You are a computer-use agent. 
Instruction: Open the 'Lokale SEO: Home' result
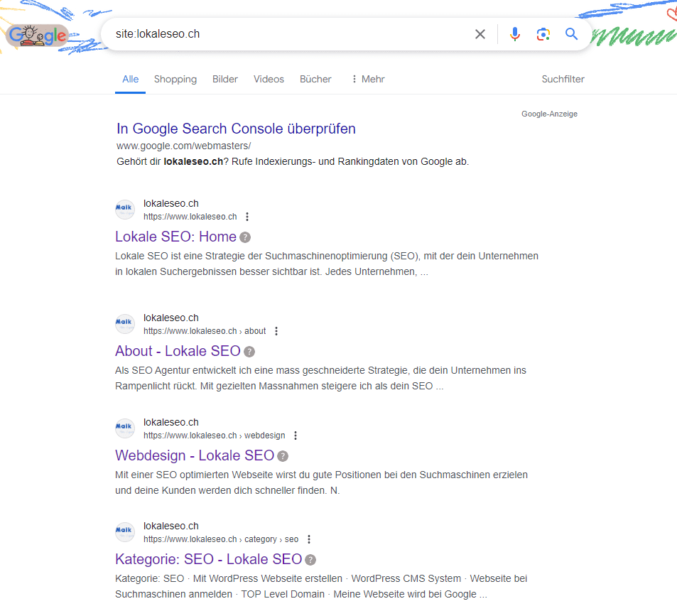[175, 237]
